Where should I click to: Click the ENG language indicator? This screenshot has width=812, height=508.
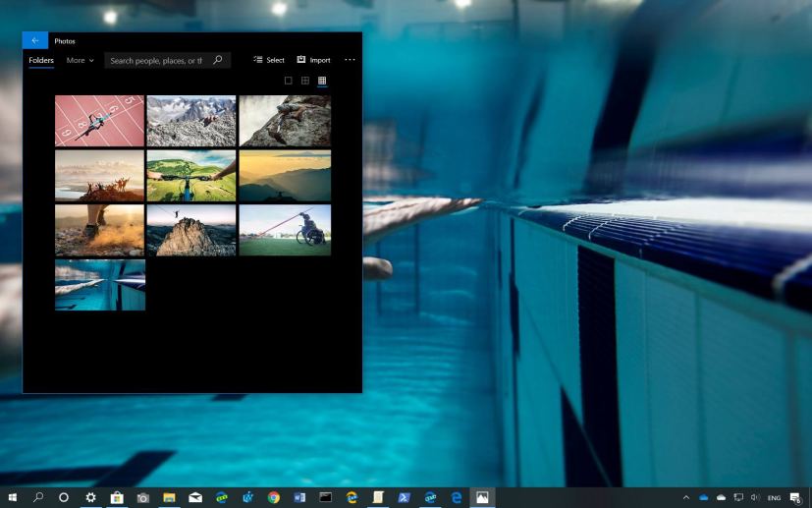pos(774,497)
